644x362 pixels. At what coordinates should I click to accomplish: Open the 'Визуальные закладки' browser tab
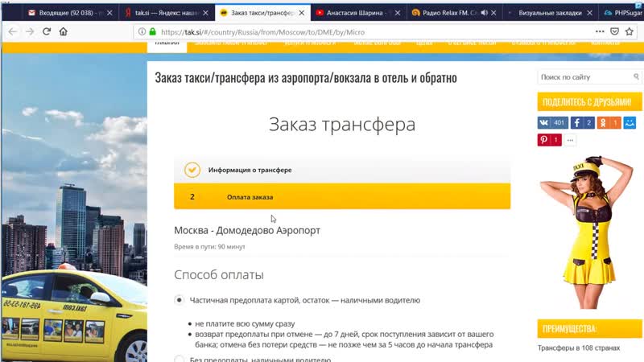click(x=547, y=12)
